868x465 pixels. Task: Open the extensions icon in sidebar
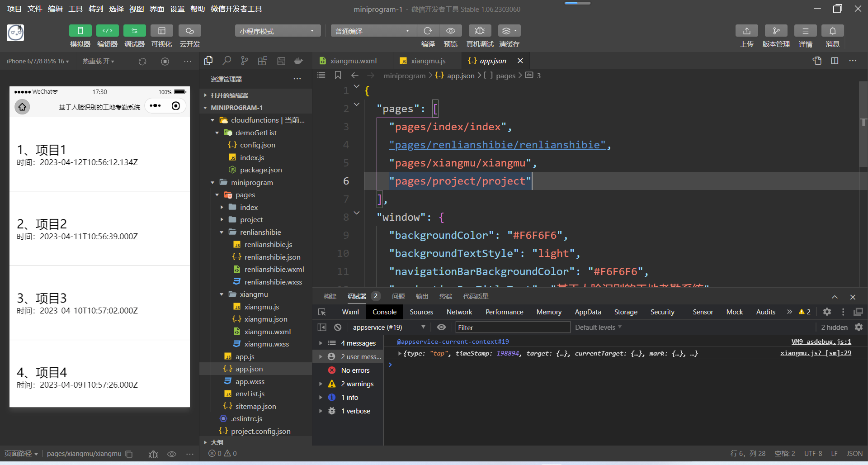coord(263,61)
